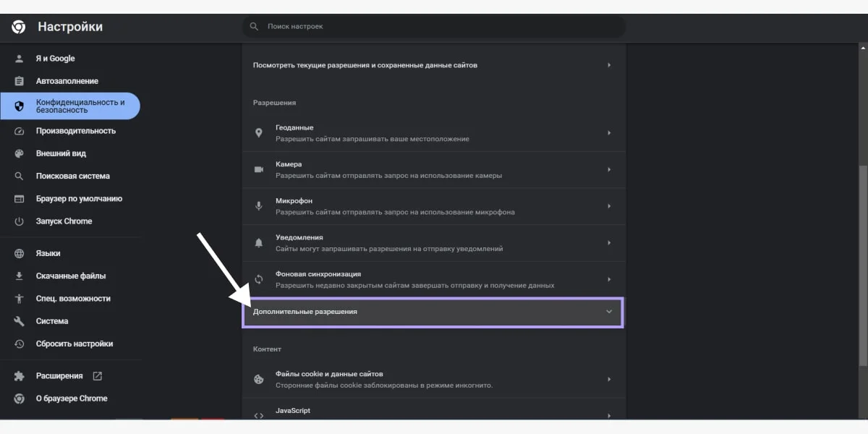
Task: Click the Камера camera icon
Action: click(258, 169)
